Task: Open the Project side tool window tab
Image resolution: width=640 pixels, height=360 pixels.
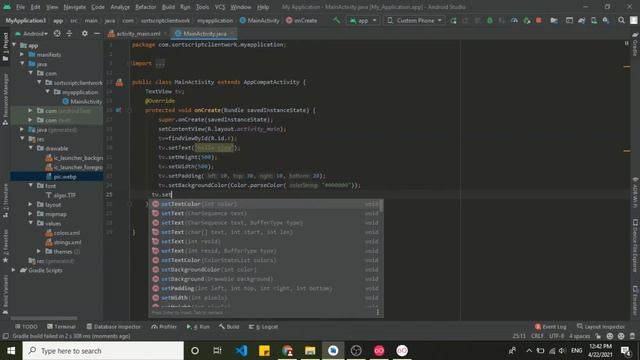Action: click(x=5, y=47)
